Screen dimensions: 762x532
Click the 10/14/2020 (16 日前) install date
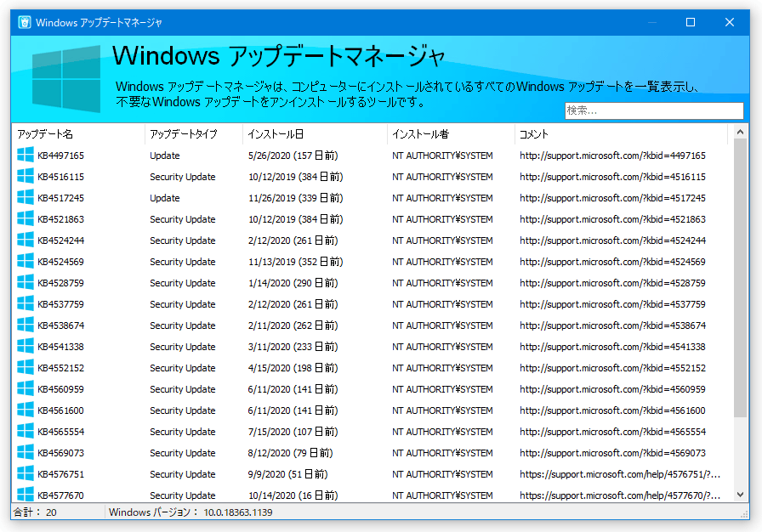click(293, 495)
